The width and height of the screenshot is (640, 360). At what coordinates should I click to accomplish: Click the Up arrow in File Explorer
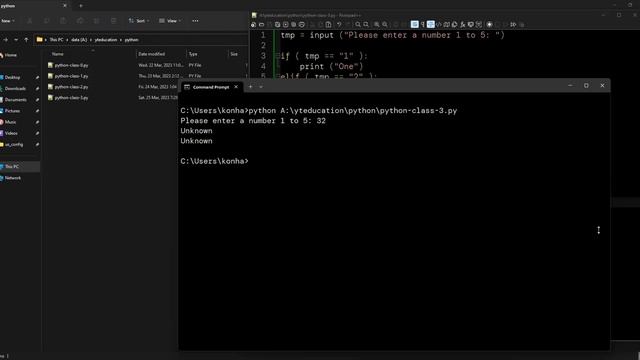(x=26, y=40)
